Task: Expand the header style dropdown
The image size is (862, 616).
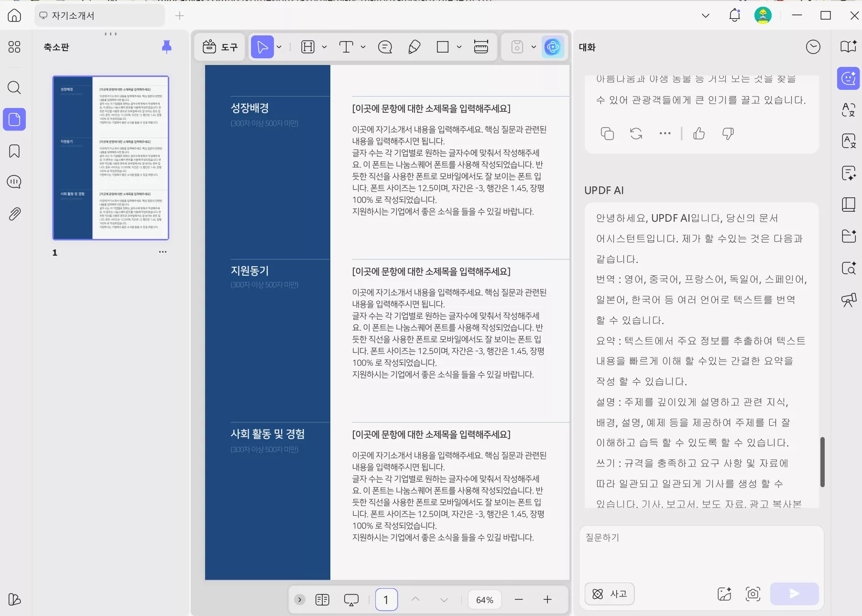Action: point(324,47)
